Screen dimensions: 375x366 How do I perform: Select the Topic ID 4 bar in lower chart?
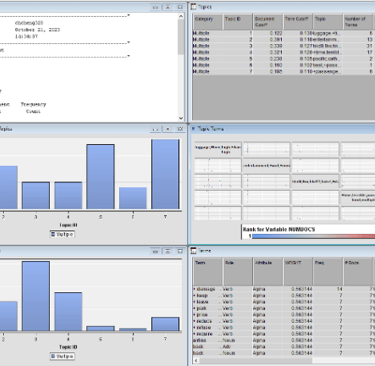[x=68, y=312]
